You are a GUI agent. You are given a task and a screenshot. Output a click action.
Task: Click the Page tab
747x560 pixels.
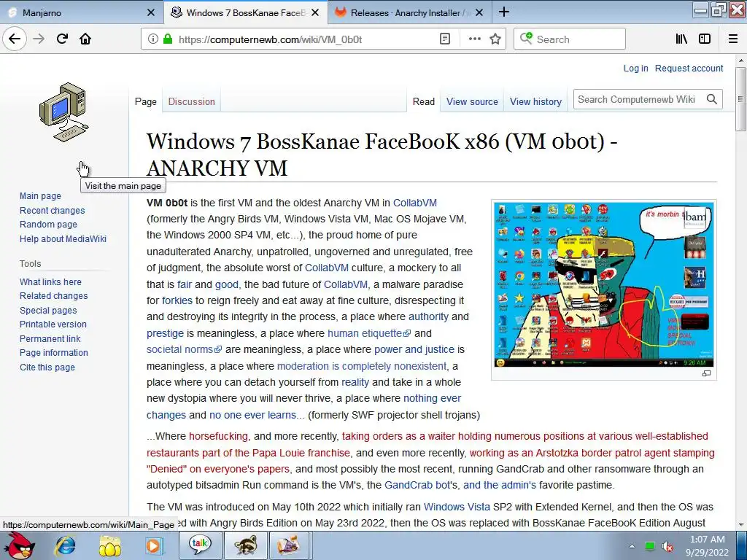tap(146, 101)
